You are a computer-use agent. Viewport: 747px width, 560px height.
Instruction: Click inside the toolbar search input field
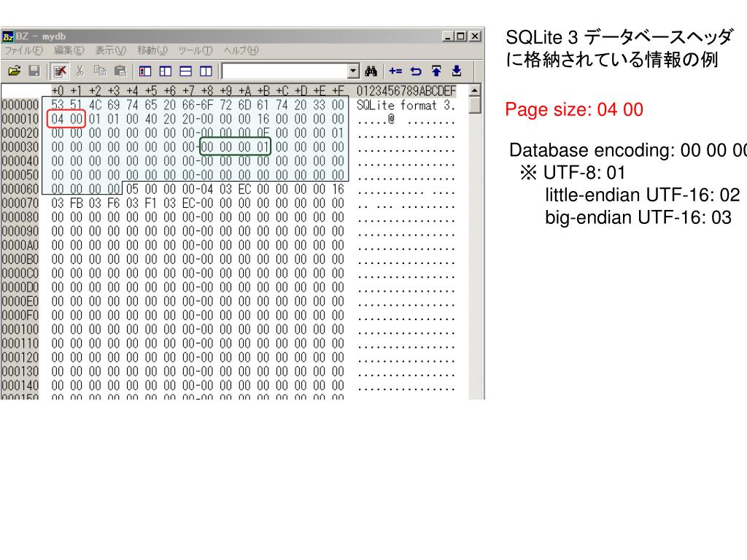[x=285, y=71]
